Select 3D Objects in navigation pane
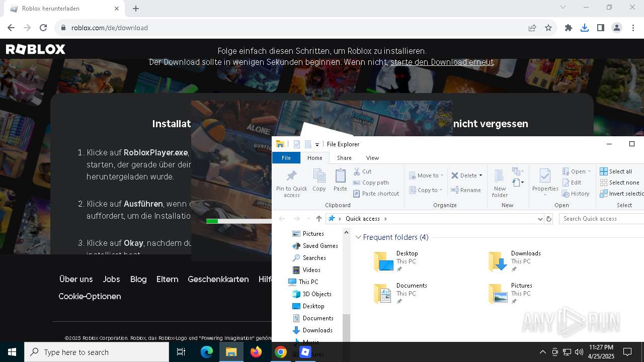Screen dimensions: 644x362 pyautogui.click(x=311, y=294)
